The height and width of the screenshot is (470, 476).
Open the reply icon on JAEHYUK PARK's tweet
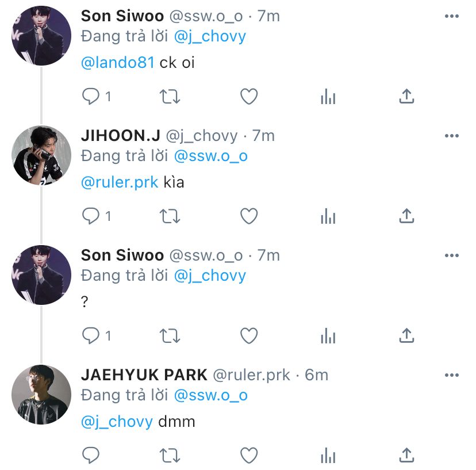(x=90, y=455)
